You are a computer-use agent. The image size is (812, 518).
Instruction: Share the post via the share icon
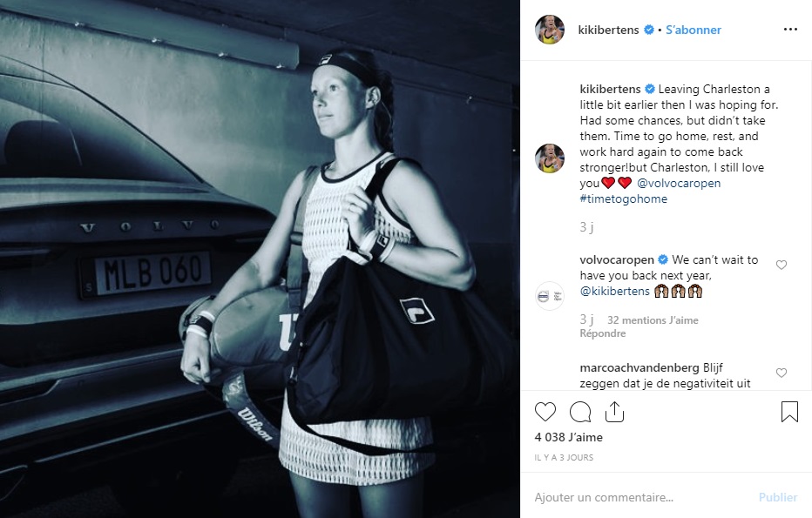[614, 412]
